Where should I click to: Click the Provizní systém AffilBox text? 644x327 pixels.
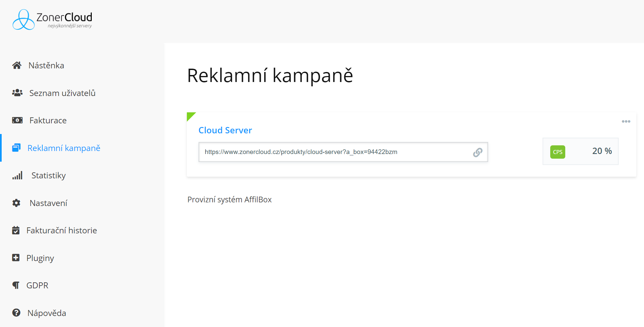point(230,200)
